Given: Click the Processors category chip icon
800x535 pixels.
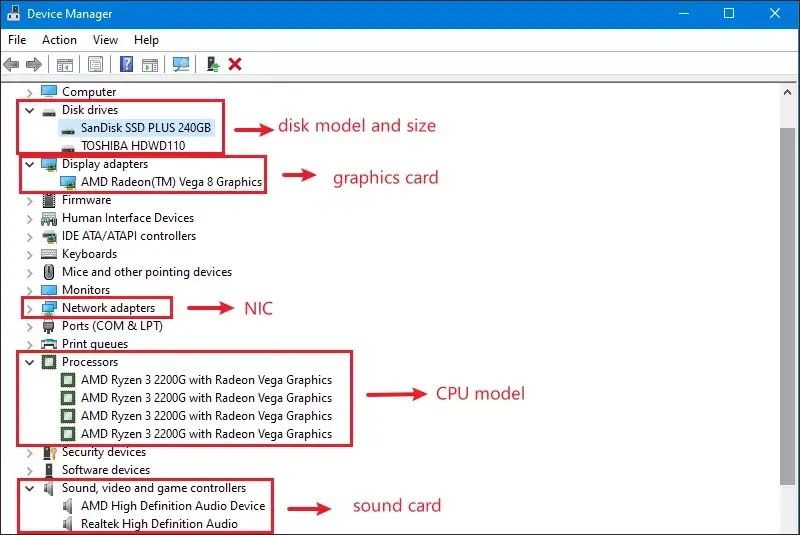Looking at the screenshot, I should click(x=49, y=362).
